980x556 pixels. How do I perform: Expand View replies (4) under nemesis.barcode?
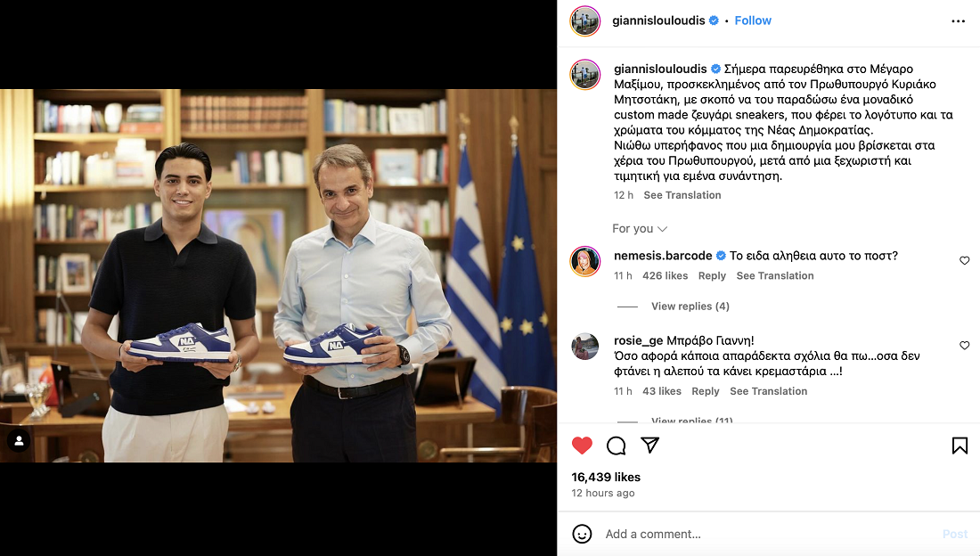click(x=690, y=307)
